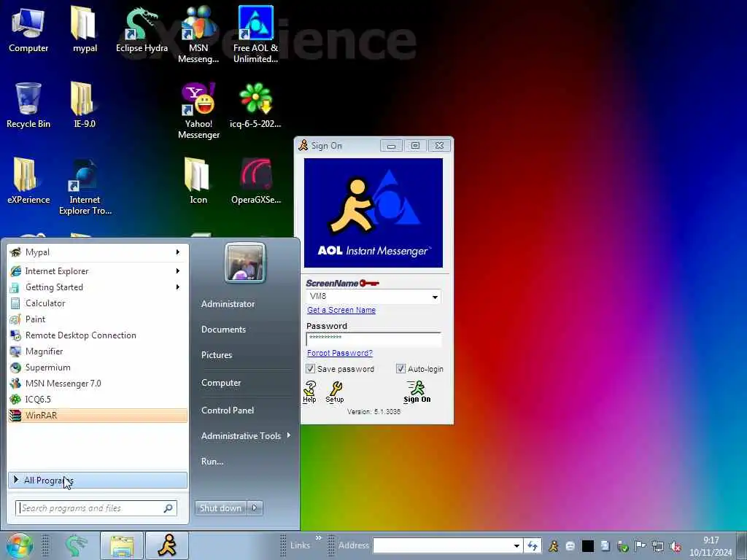Viewport: 747px width, 560px height.
Task: Click the Go arrows beside Address bar
Action: pos(533,545)
